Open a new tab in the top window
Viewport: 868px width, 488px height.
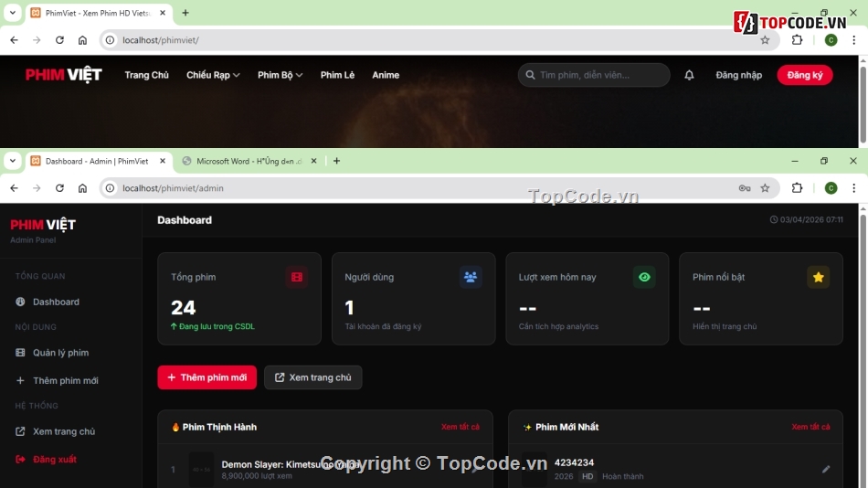[x=185, y=13]
